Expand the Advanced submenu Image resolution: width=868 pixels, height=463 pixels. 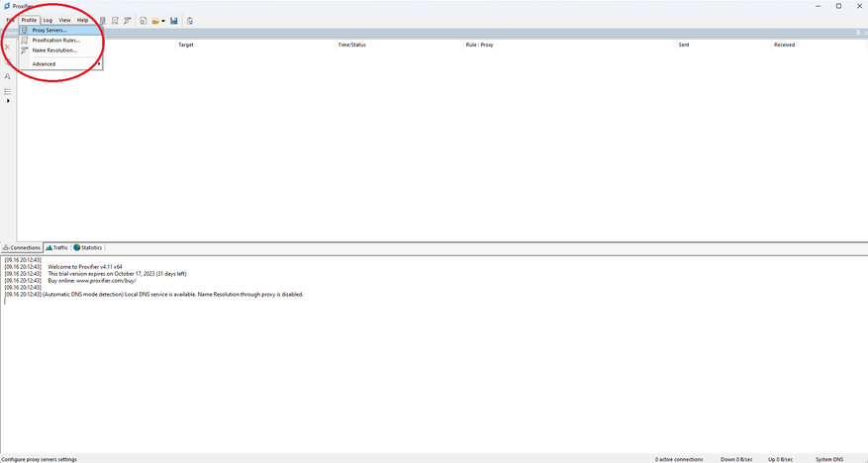pos(60,64)
